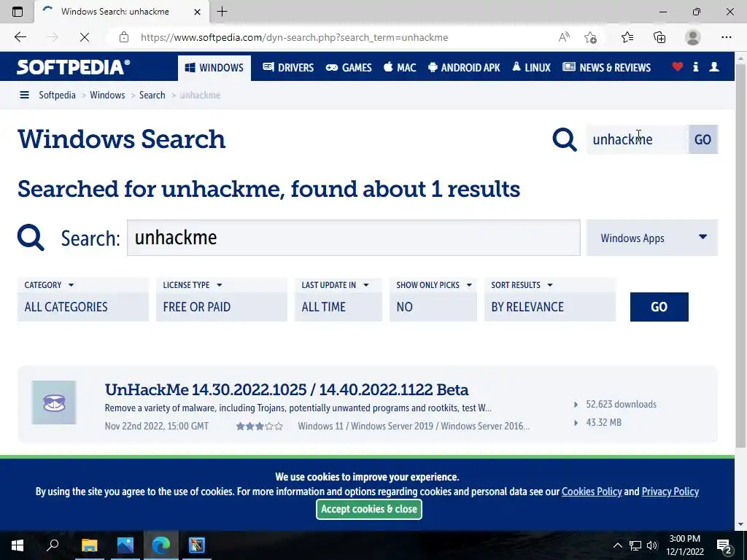Click the Windows breadcrumb link
Image resolution: width=747 pixels, height=560 pixels.
(107, 96)
